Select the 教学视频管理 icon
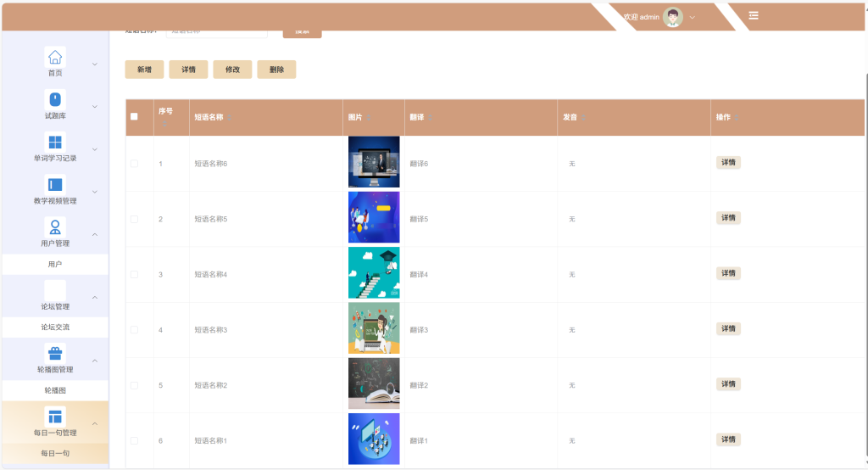The image size is (868, 470). [x=55, y=185]
